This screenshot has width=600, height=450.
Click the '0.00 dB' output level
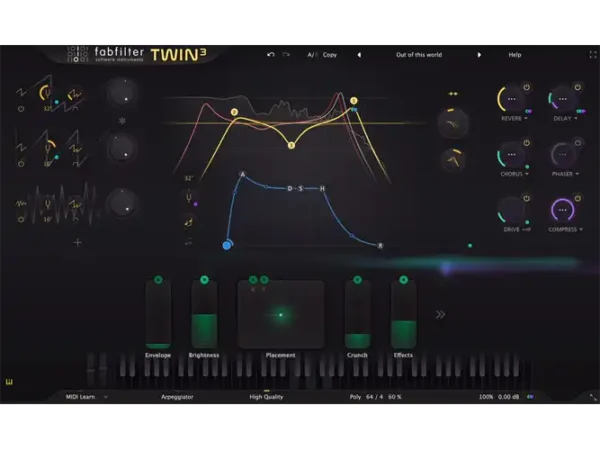tap(509, 397)
